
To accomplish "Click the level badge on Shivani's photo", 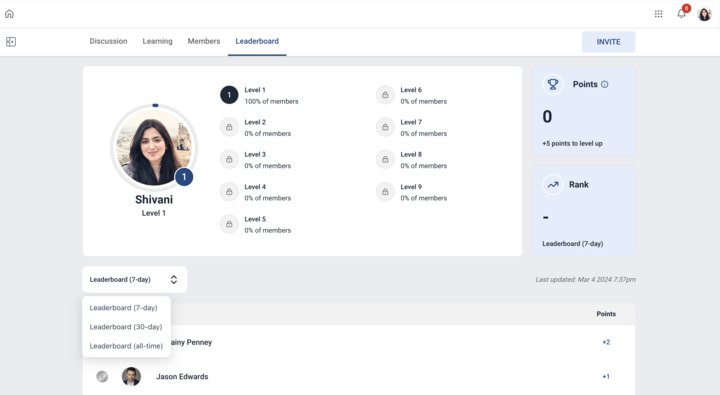I will tap(184, 177).
